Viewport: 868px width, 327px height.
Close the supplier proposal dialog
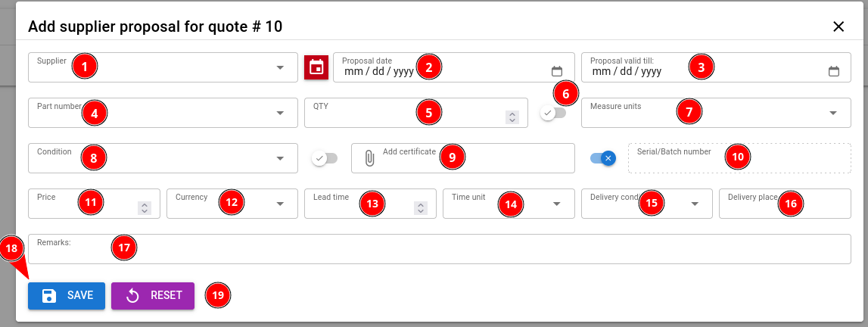(x=838, y=26)
